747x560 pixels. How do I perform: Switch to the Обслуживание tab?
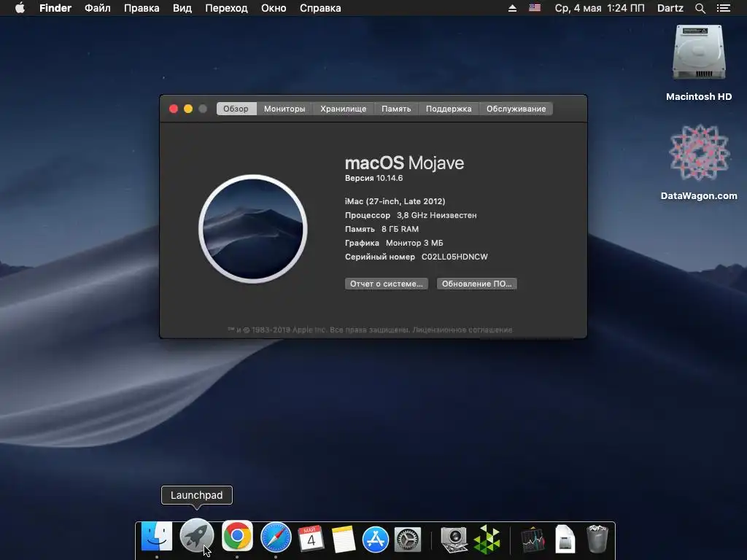point(516,109)
